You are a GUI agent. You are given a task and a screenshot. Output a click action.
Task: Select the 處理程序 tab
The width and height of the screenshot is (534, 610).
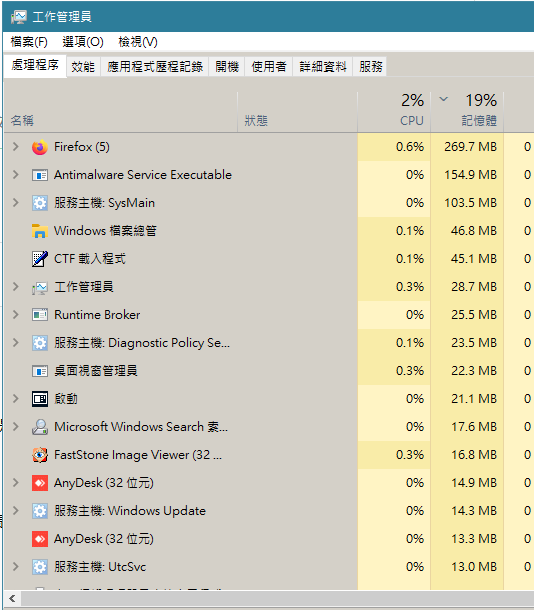point(35,65)
